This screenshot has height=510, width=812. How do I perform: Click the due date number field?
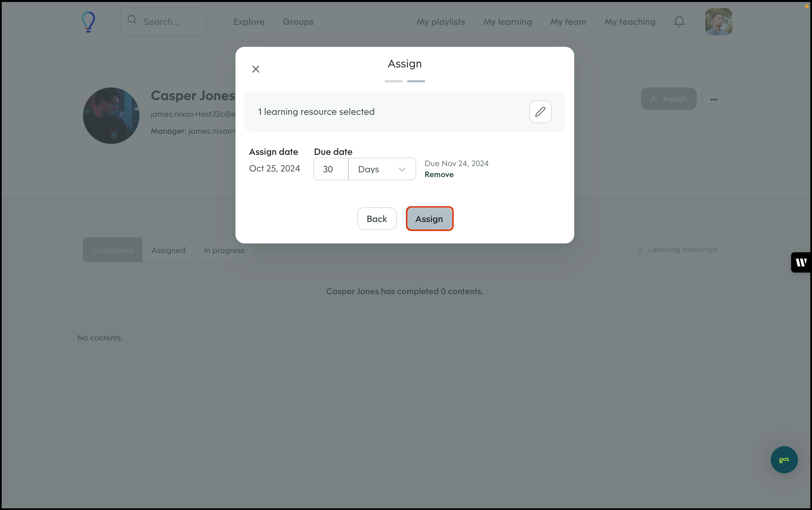[x=331, y=169]
